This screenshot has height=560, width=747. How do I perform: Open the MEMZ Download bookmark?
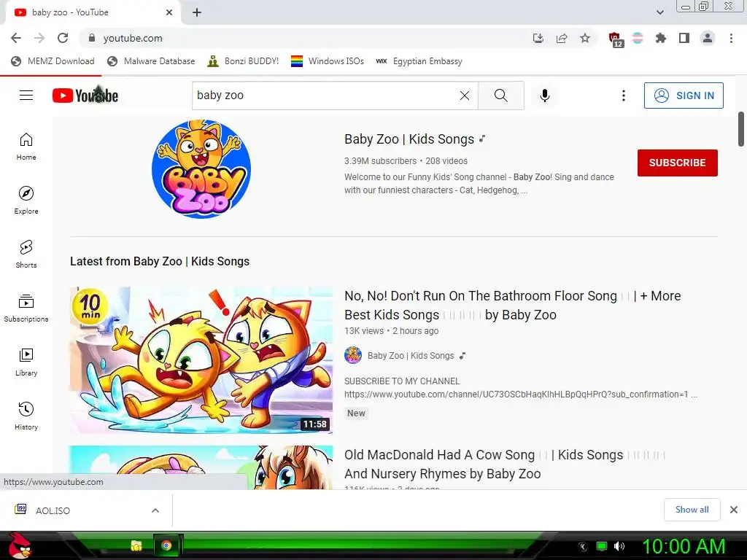click(x=53, y=61)
